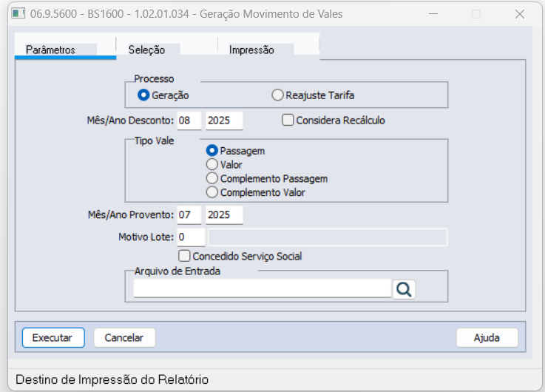Viewport: 545px width, 392px height.
Task: Click the application icon in title bar
Action: point(18,14)
